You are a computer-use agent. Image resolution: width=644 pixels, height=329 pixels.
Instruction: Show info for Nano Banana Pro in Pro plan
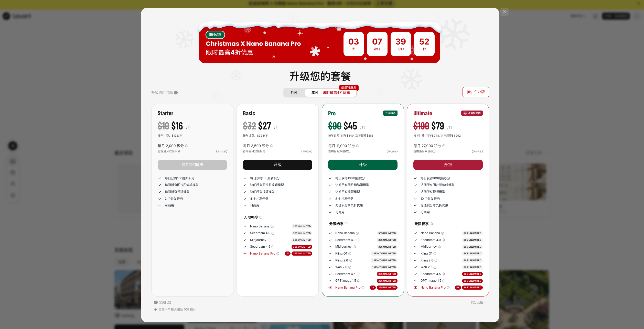pyautogui.click(x=363, y=288)
